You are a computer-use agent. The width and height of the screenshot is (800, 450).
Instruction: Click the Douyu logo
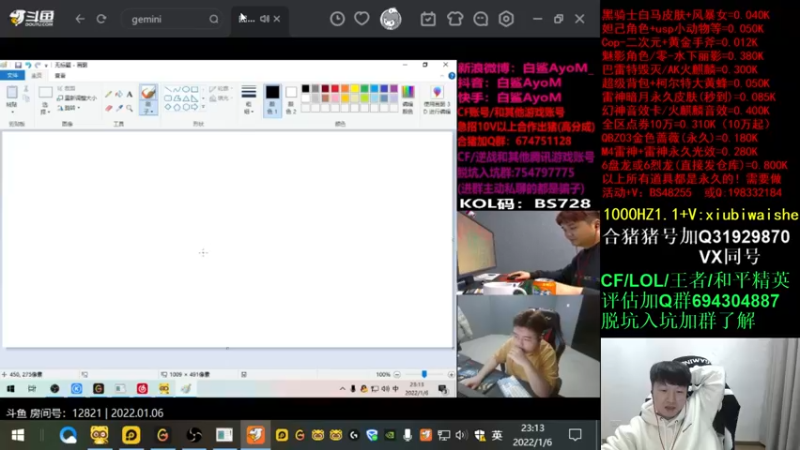click(32, 18)
